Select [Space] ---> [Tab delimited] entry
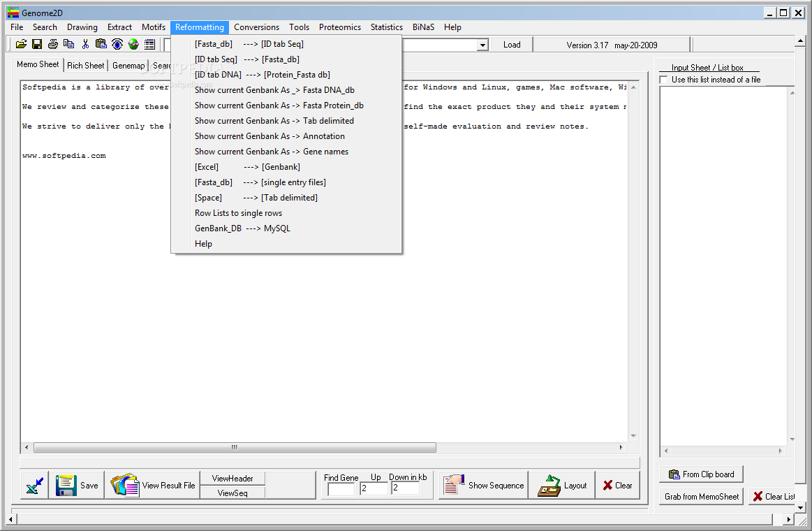The height and width of the screenshot is (531, 812). pyautogui.click(x=286, y=197)
